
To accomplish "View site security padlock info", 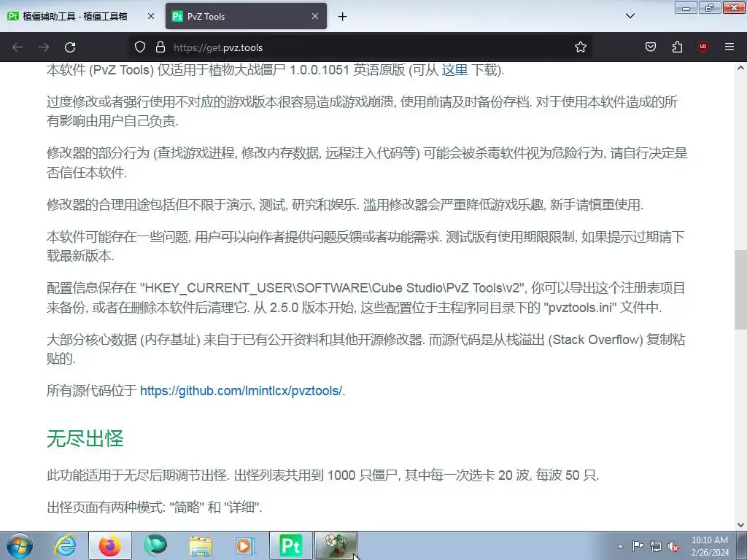I will click(160, 47).
